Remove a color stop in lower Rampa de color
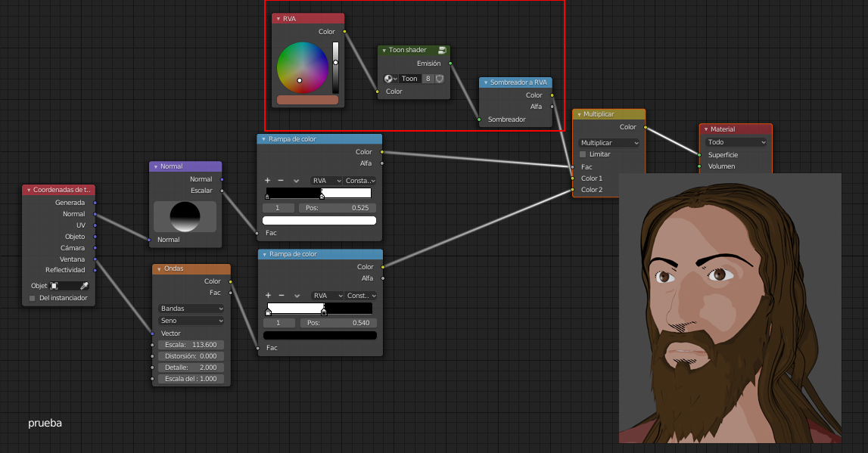 [x=281, y=296]
